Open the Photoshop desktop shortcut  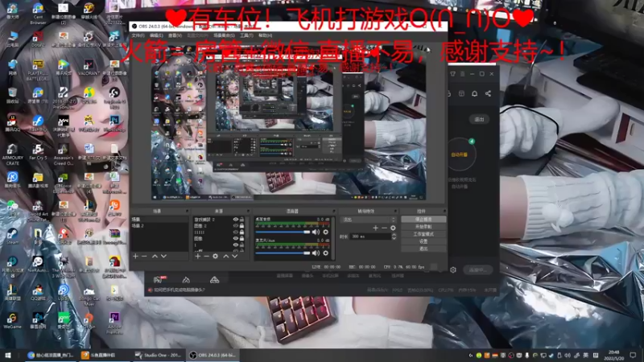click(114, 124)
